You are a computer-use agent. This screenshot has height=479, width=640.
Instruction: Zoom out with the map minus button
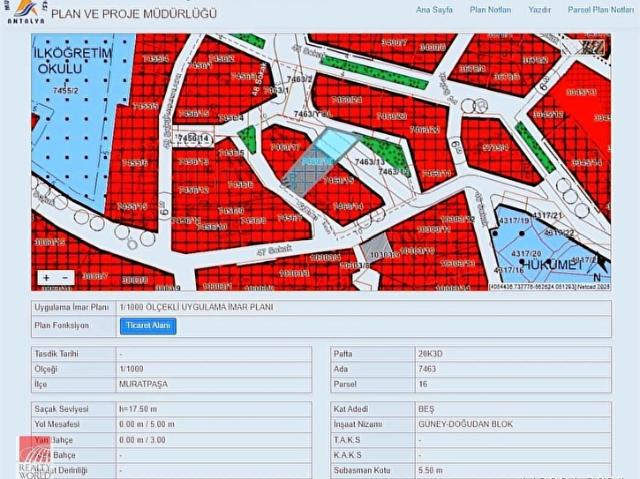66,277
